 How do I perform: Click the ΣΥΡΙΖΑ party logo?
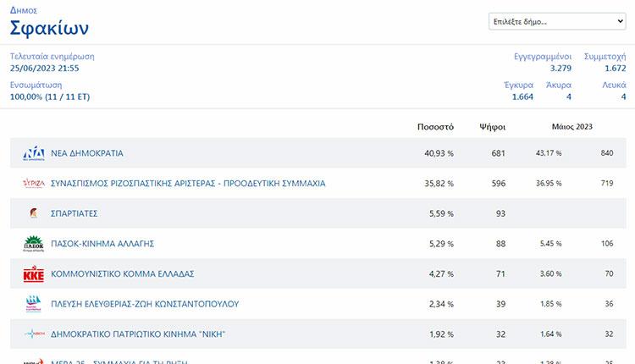point(33,184)
